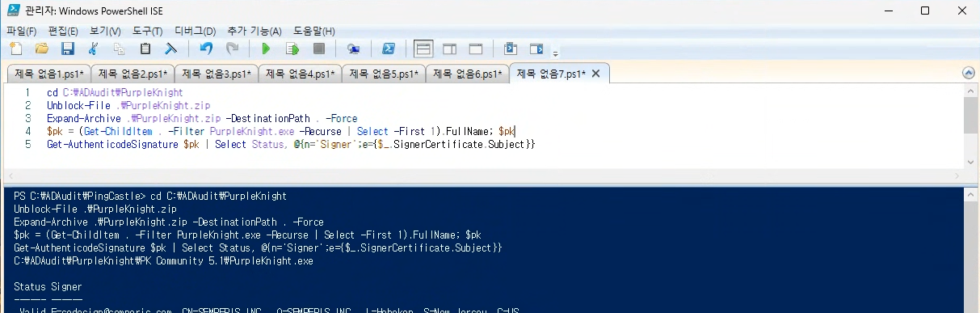Paste from clipboard with the Paste icon

point(145,49)
